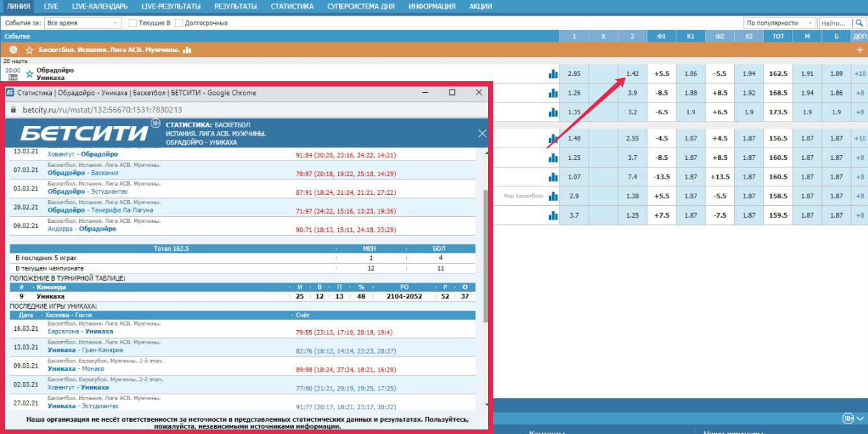Tick the Долгосрочные checkbox
This screenshot has width=868, height=434.
(179, 23)
